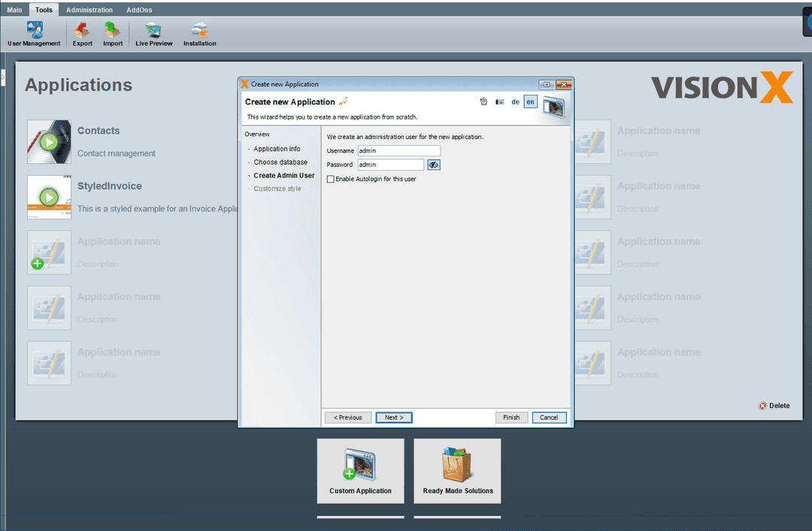
Task: Click the camera icon in the wizard header
Action: click(x=499, y=102)
